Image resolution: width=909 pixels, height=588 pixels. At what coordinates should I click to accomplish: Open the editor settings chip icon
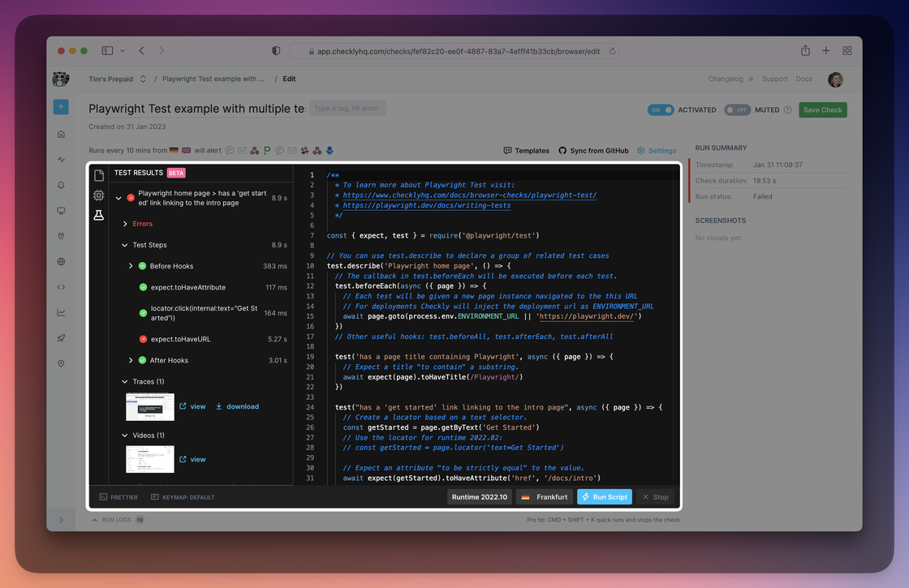click(98, 195)
